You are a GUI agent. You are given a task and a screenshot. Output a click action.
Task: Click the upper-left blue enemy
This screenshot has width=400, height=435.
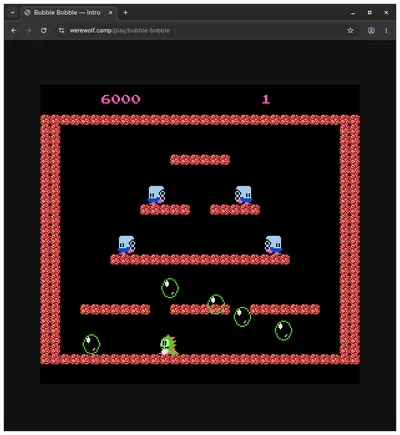click(156, 195)
